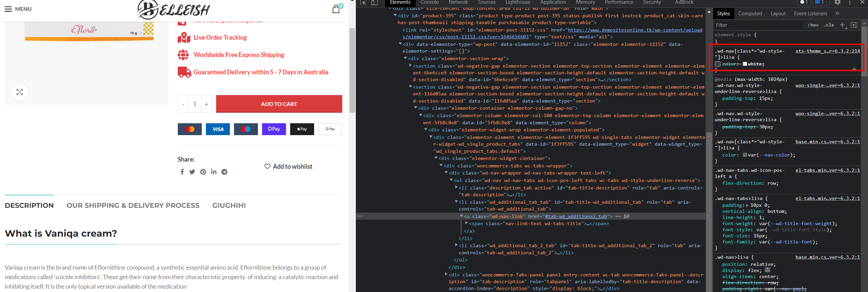Open the shopping cart bag icon
Image resolution: width=868 pixels, height=292 pixels.
click(336, 8)
